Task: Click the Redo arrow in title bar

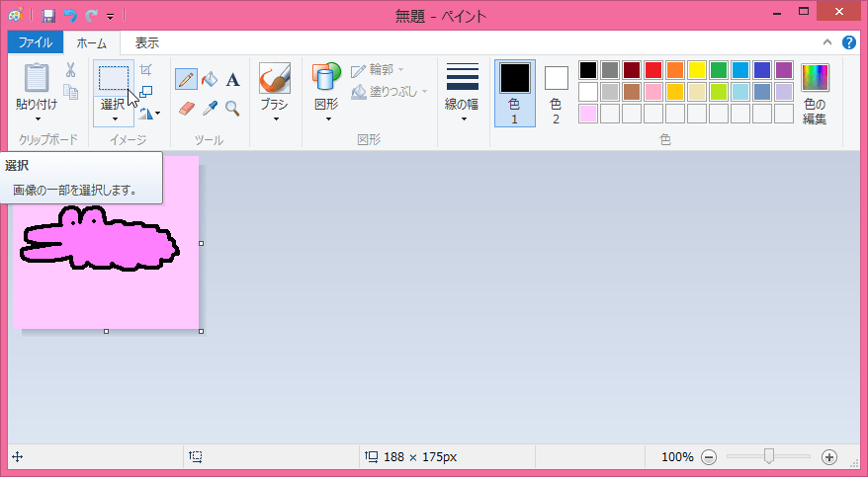Action: (x=91, y=15)
